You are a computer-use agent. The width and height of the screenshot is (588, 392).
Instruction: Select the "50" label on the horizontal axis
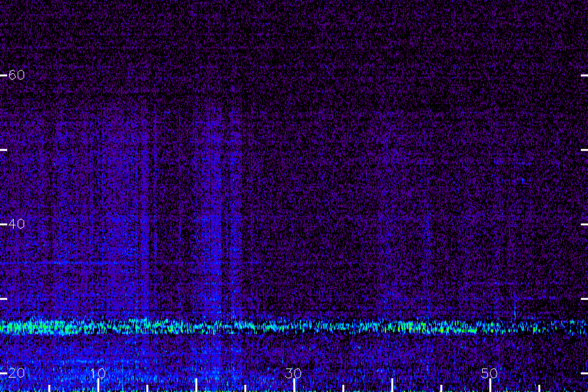click(489, 373)
